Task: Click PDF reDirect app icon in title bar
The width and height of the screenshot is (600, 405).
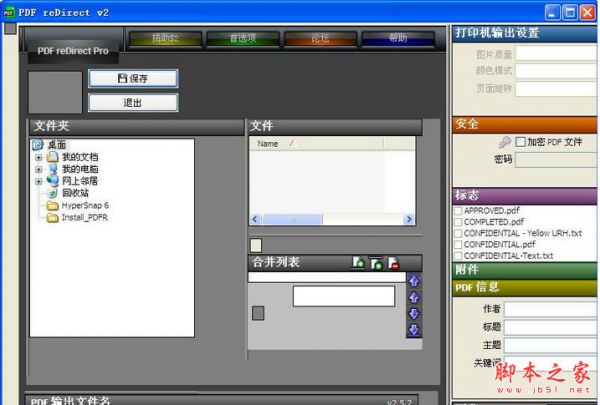Action: pyautogui.click(x=8, y=12)
